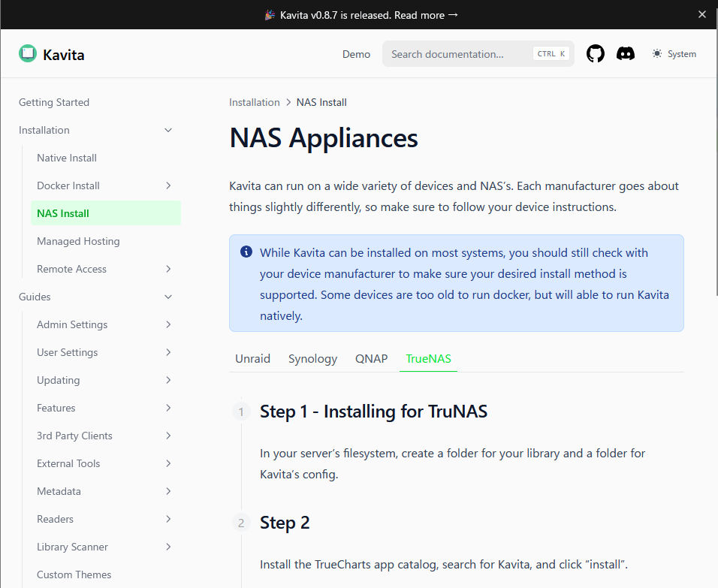Click the Kavita brand name
The image size is (718, 588).
click(x=64, y=55)
